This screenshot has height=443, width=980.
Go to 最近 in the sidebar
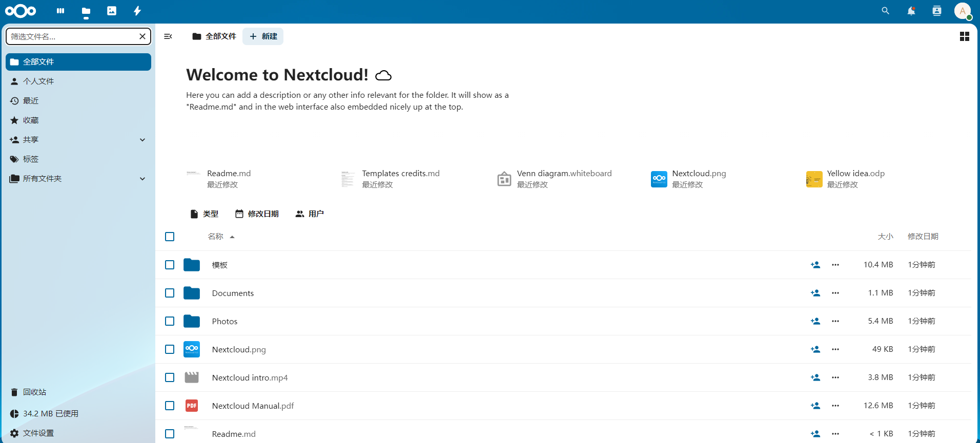tap(31, 101)
